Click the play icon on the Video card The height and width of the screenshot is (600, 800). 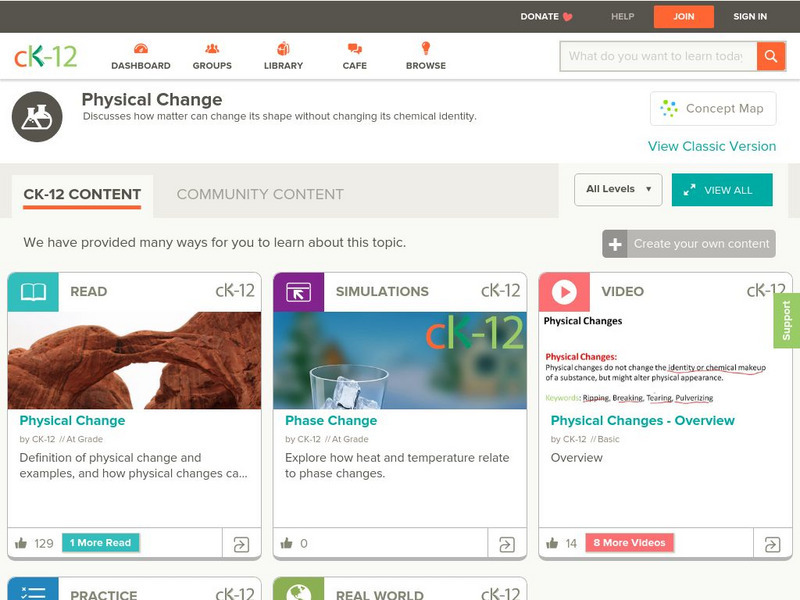pos(564,292)
